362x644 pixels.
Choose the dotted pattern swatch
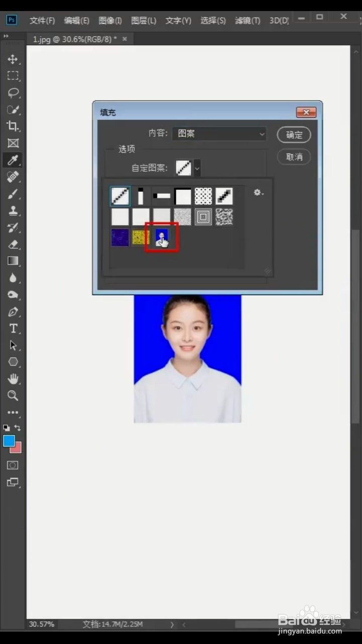203,196
